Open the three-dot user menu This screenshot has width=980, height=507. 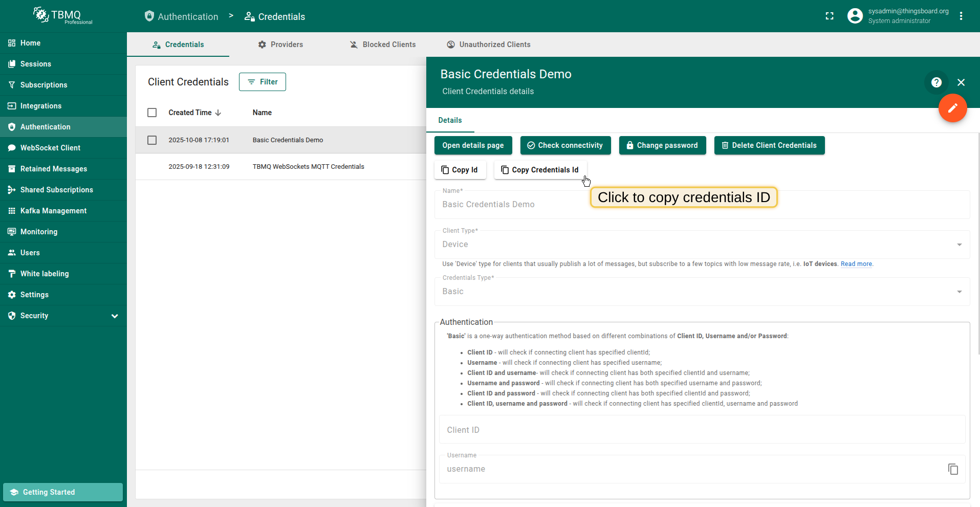[x=961, y=16]
